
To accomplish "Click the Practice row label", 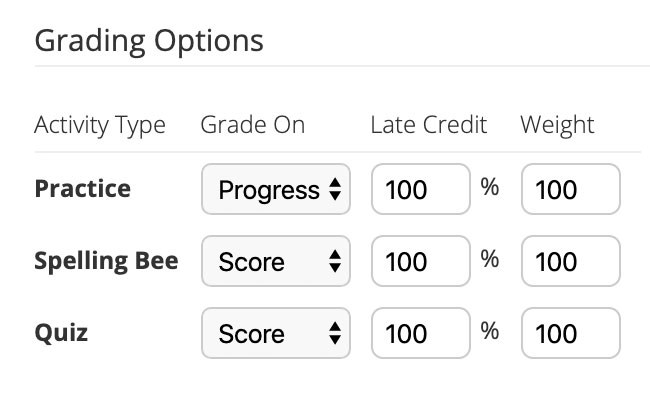I will point(82,188).
